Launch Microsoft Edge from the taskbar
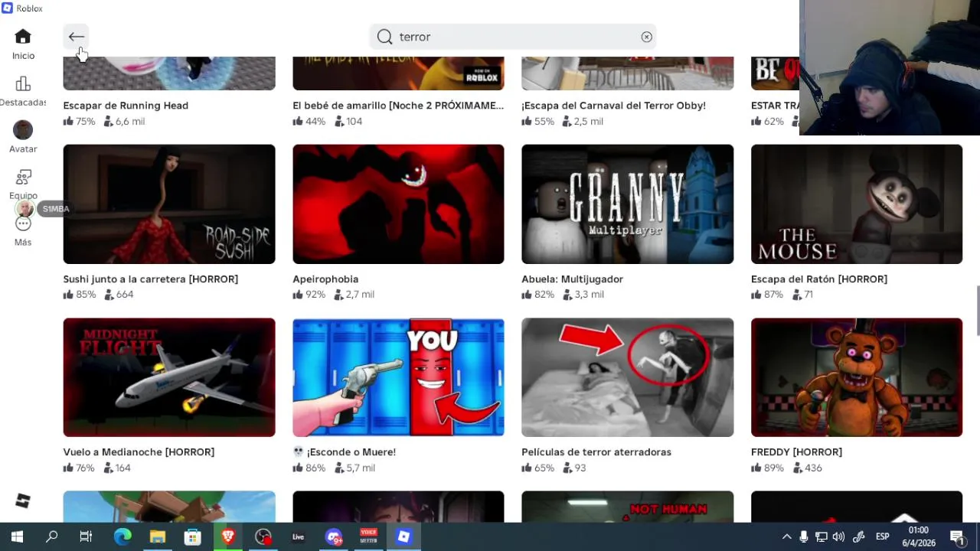Viewport: 980px width, 551px height. (122, 537)
